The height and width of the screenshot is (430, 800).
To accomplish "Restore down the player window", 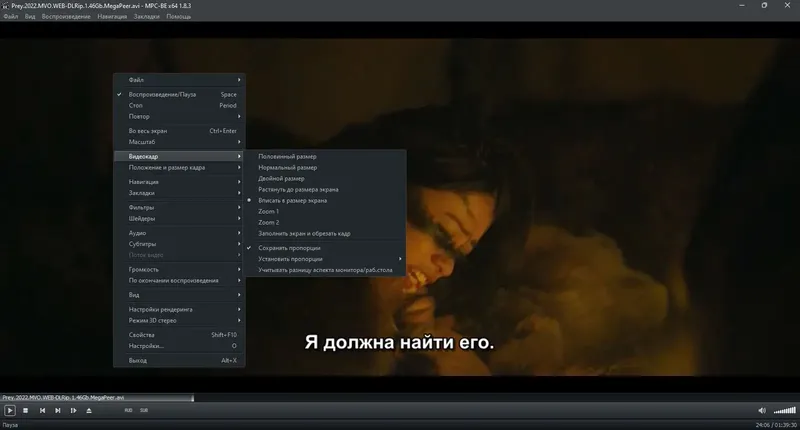I will pyautogui.click(x=764, y=6).
